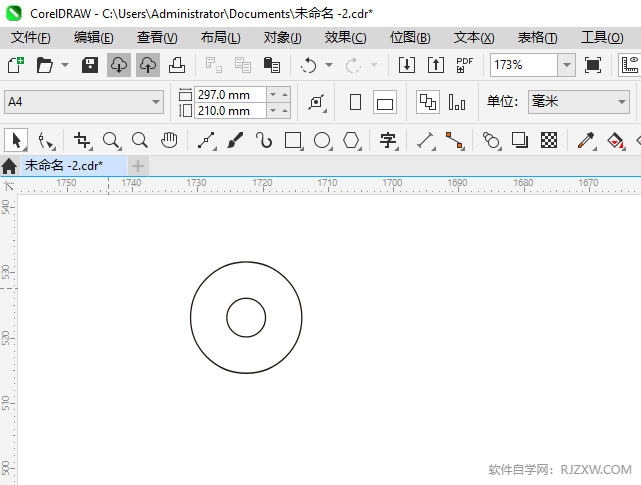Open the 对象(J) menu
The image size is (641, 485).
[282, 38]
